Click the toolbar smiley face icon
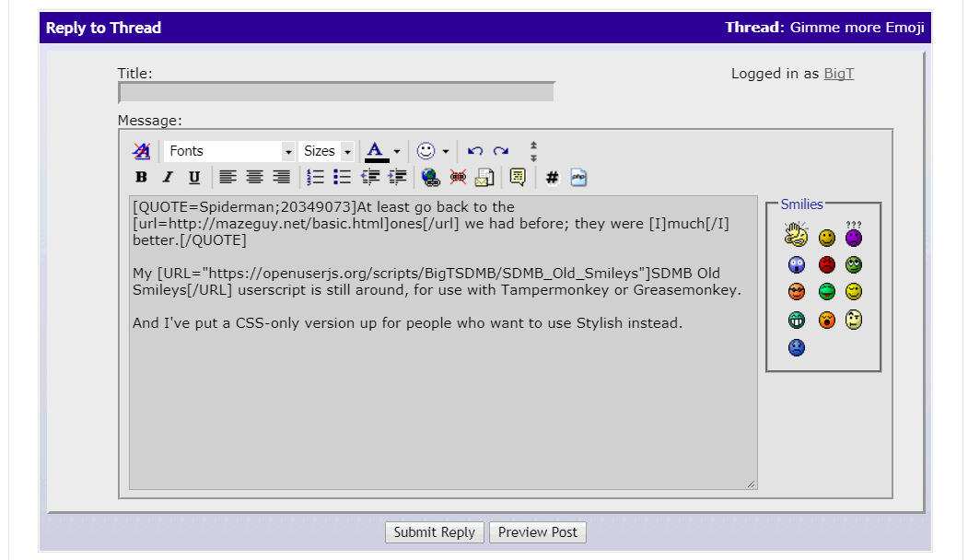This screenshot has width=968, height=560. coord(426,151)
